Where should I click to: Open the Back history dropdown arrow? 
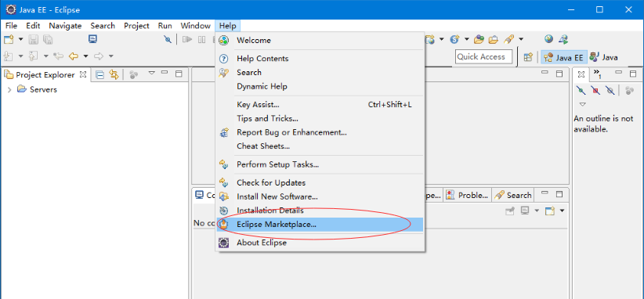[86, 56]
